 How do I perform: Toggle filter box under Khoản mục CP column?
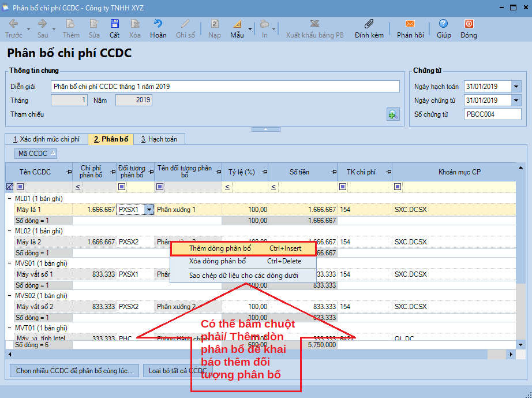point(398,187)
